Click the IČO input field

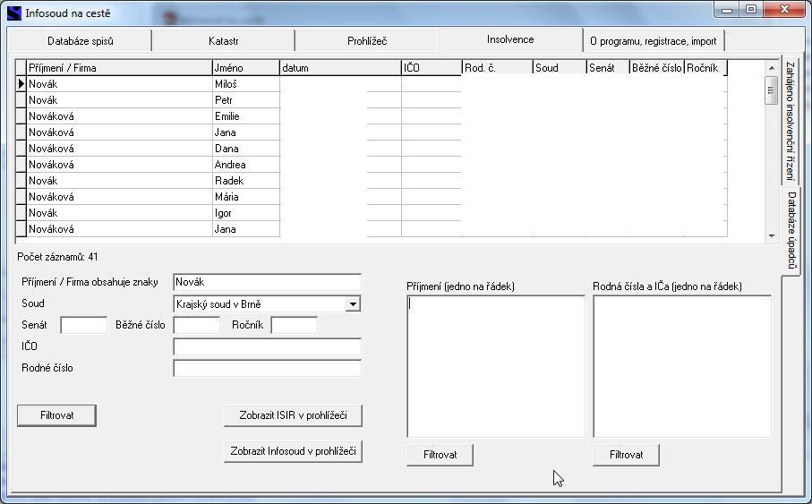(267, 346)
